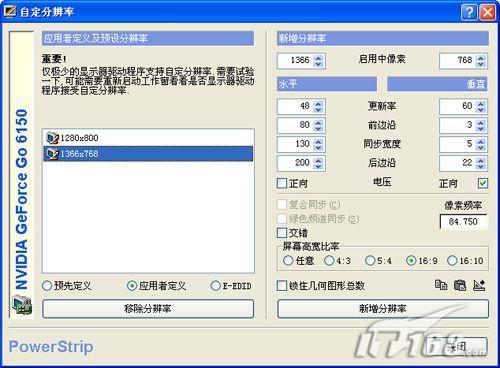
Task: Uncheck the vertical 正向 polarity checkbox
Action: [x=483, y=183]
